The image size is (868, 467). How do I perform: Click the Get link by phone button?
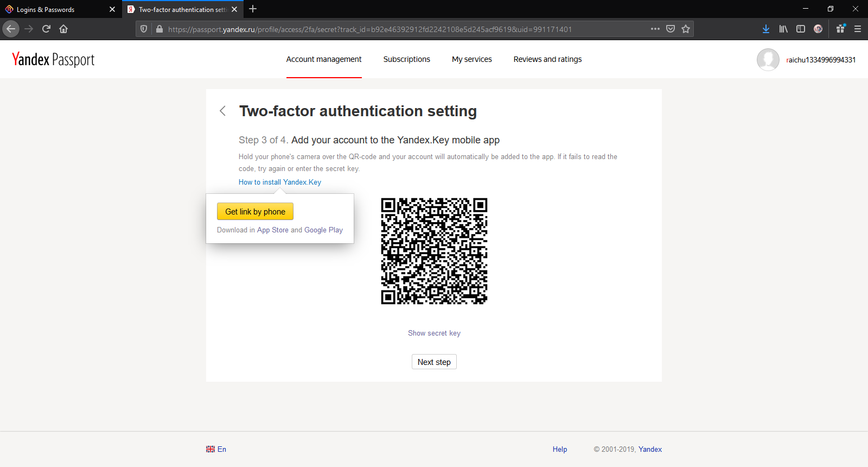pyautogui.click(x=255, y=211)
